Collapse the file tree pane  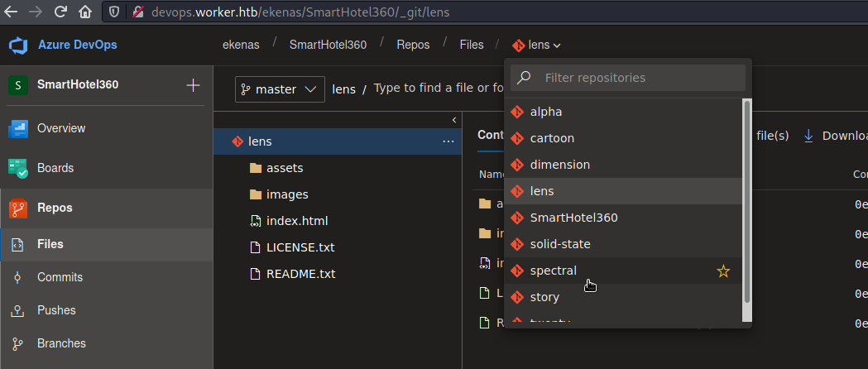pyautogui.click(x=453, y=120)
